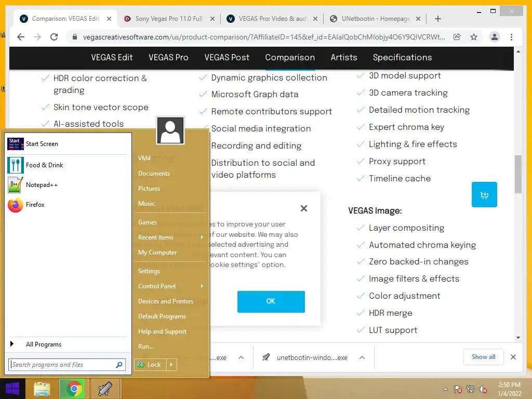The width and height of the screenshot is (532, 399).
Task: Open options for unetbootin-windo....exe download
Action: pos(362,357)
